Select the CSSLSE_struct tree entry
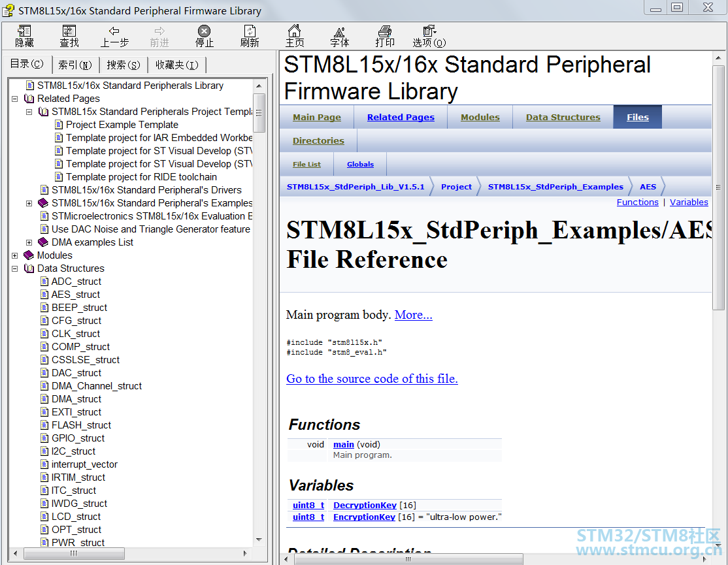 click(86, 359)
